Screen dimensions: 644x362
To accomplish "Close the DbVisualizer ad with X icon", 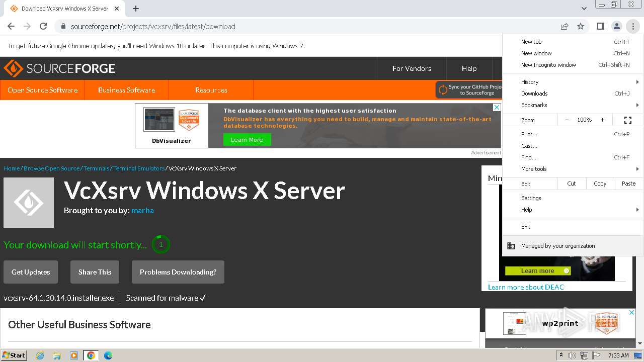I will [497, 107].
